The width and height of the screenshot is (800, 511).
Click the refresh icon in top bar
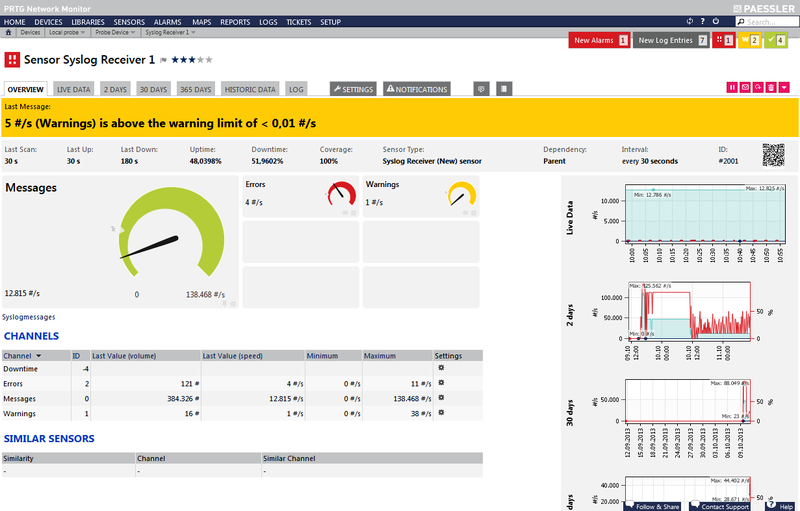(x=690, y=21)
